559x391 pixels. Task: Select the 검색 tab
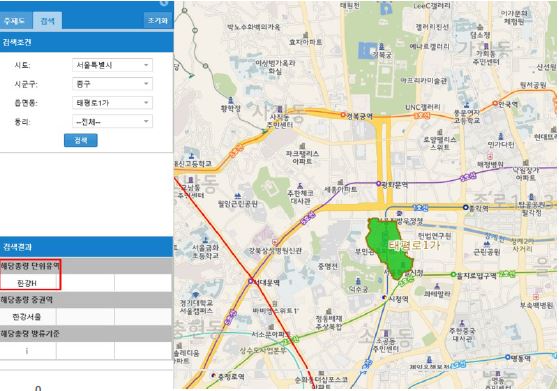(x=47, y=21)
